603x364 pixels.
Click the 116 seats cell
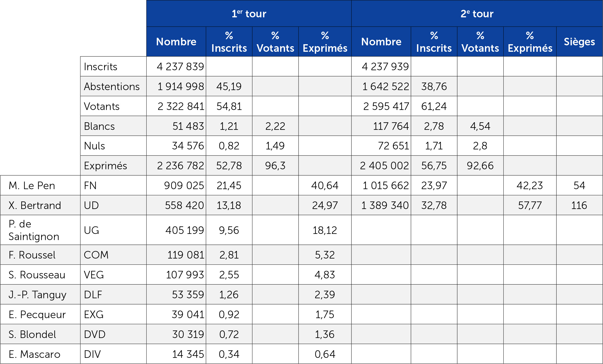point(579,205)
